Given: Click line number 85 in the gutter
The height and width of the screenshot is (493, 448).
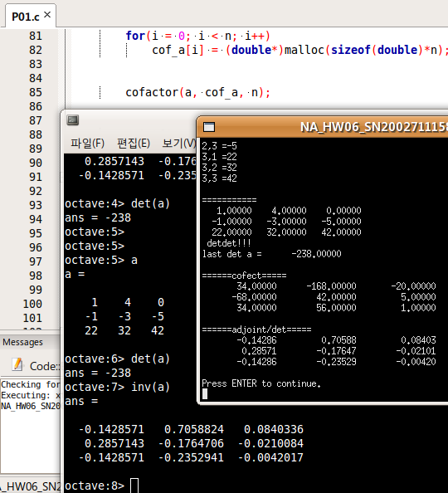Looking at the screenshot, I should tap(35, 92).
